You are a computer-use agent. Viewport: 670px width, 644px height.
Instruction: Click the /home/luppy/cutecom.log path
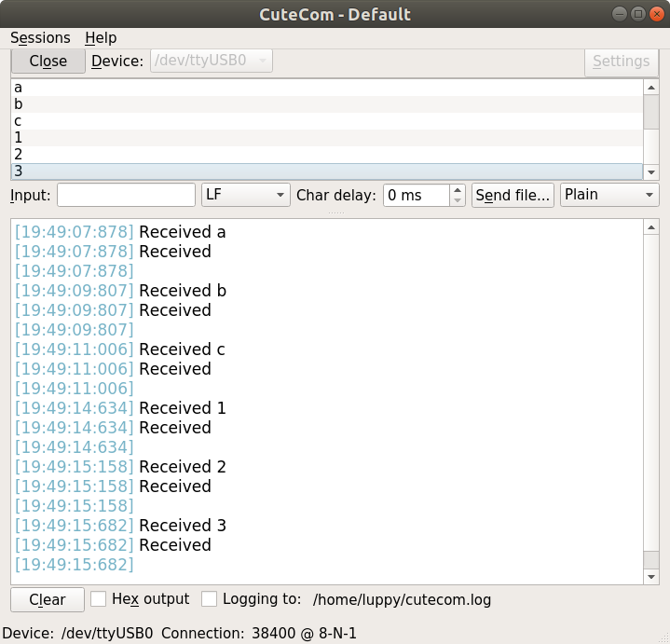tap(402, 599)
